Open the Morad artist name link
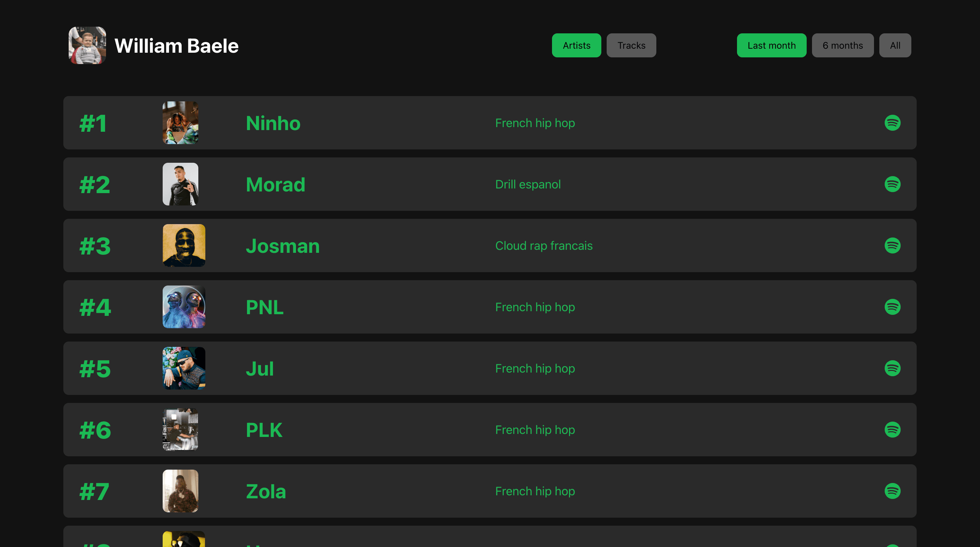Screen dimensions: 980x547 click(x=275, y=185)
